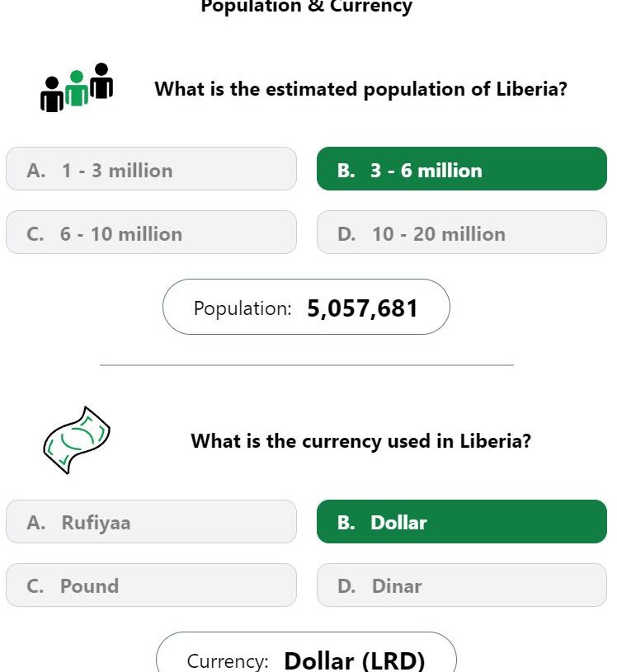The image size is (617, 672).
Task: Click the rightmost black person figure
Action: pos(101,81)
